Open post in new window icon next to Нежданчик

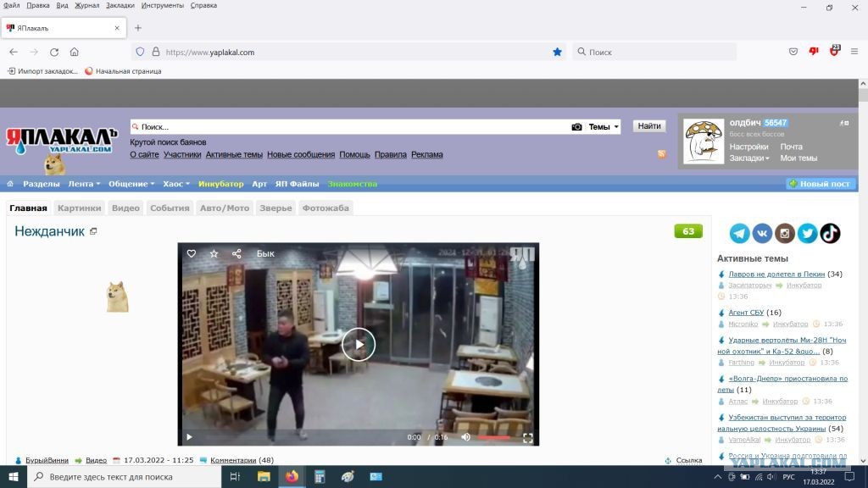[x=93, y=231]
